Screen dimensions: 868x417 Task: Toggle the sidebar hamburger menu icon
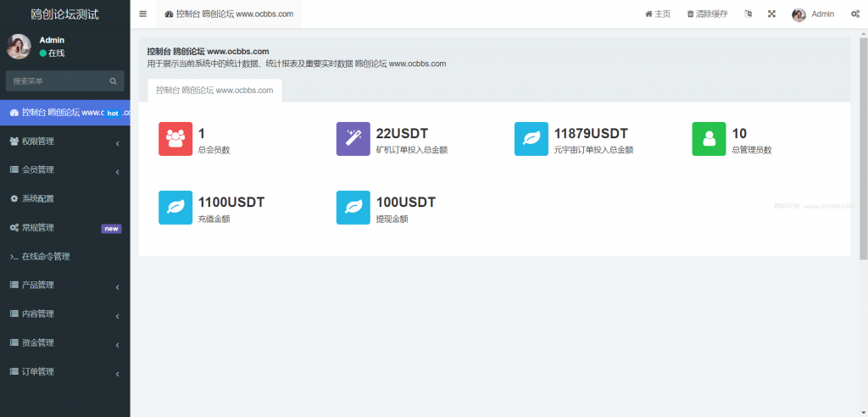click(142, 14)
